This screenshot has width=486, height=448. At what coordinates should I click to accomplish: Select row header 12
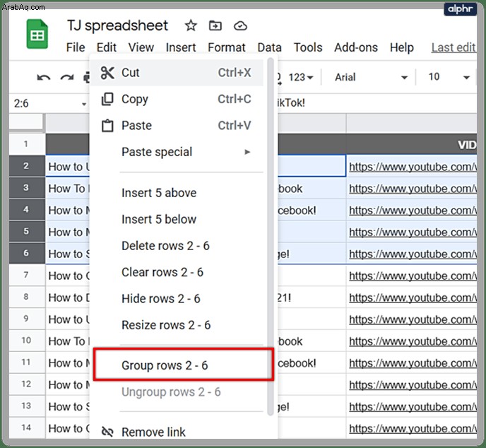point(26,384)
